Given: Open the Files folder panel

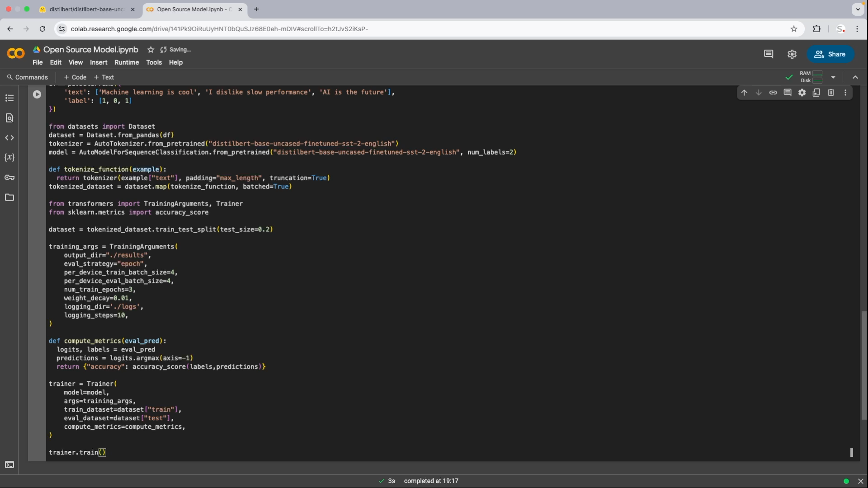Looking at the screenshot, I should [x=9, y=197].
